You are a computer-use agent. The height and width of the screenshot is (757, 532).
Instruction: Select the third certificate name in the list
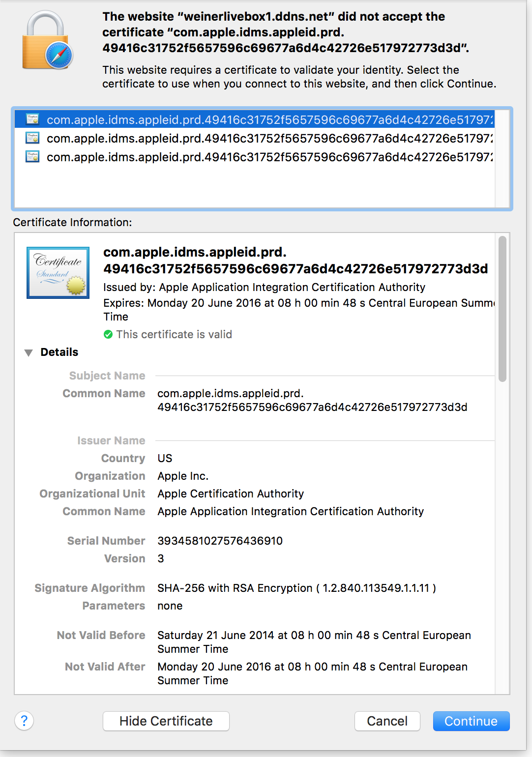(x=269, y=157)
